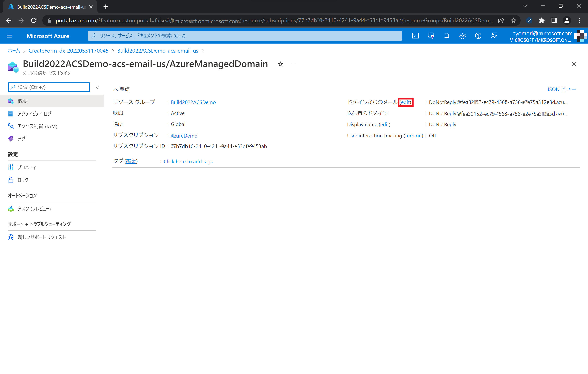Open the directory and subscription filter
This screenshot has width=588, height=374.
(x=431, y=36)
